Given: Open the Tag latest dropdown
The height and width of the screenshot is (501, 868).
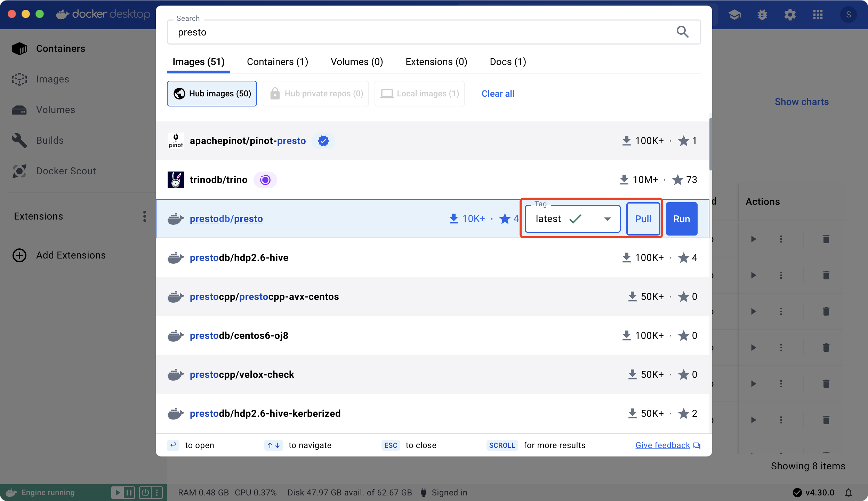Looking at the screenshot, I should coord(572,219).
